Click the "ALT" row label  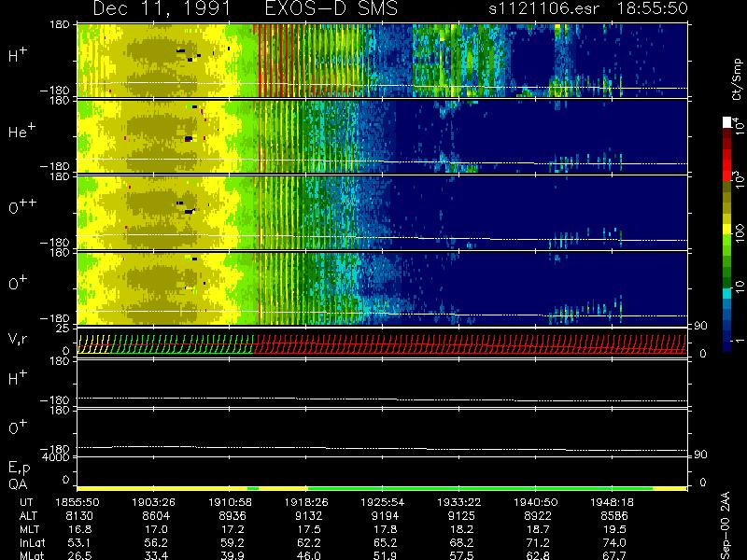click(28, 516)
